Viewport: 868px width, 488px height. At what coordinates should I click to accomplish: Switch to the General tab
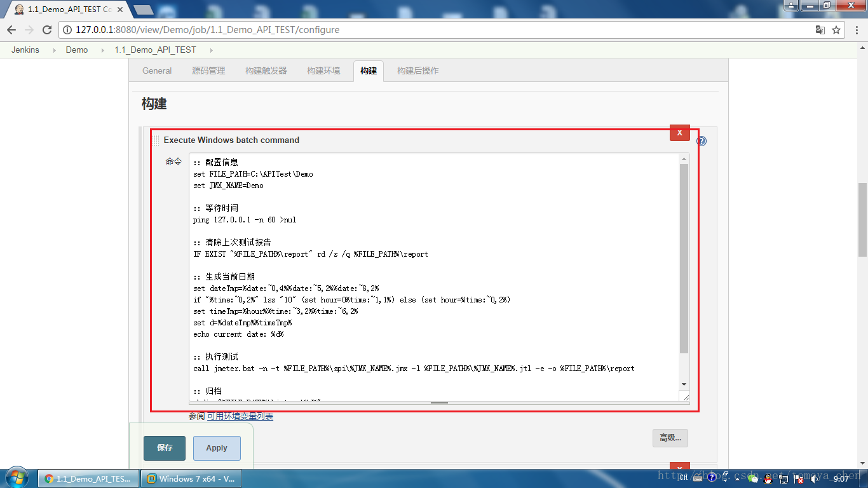(157, 71)
